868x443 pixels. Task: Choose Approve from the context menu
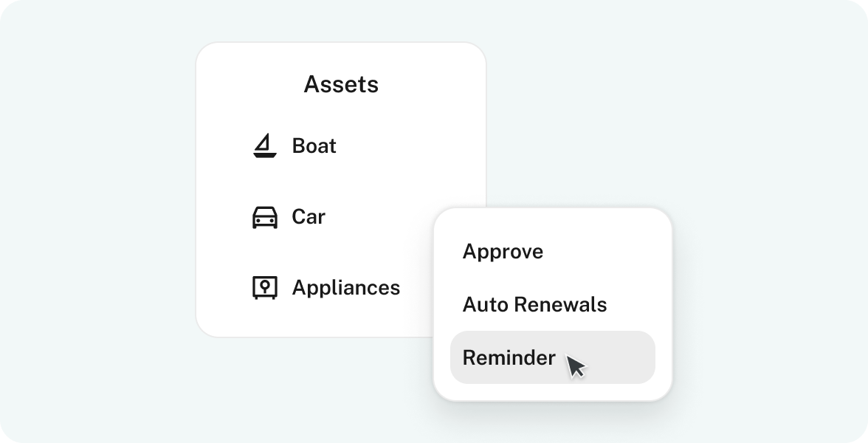[503, 252]
